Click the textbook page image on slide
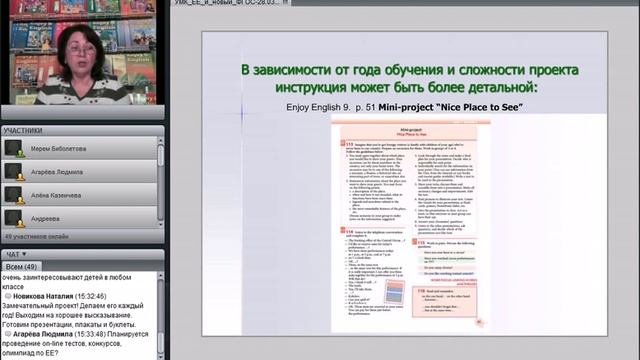 (x=411, y=224)
